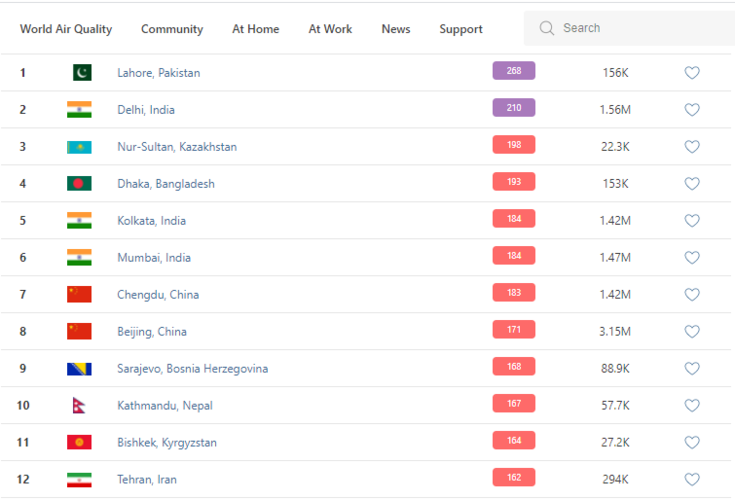
Task: Go to the At Home section
Action: pos(256,29)
